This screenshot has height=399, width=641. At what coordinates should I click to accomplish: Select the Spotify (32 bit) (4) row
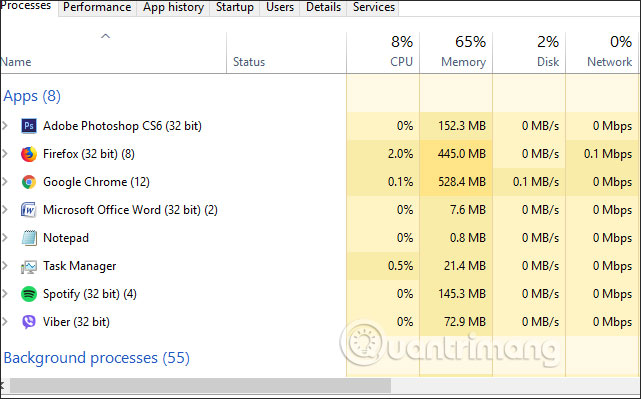tap(320, 294)
